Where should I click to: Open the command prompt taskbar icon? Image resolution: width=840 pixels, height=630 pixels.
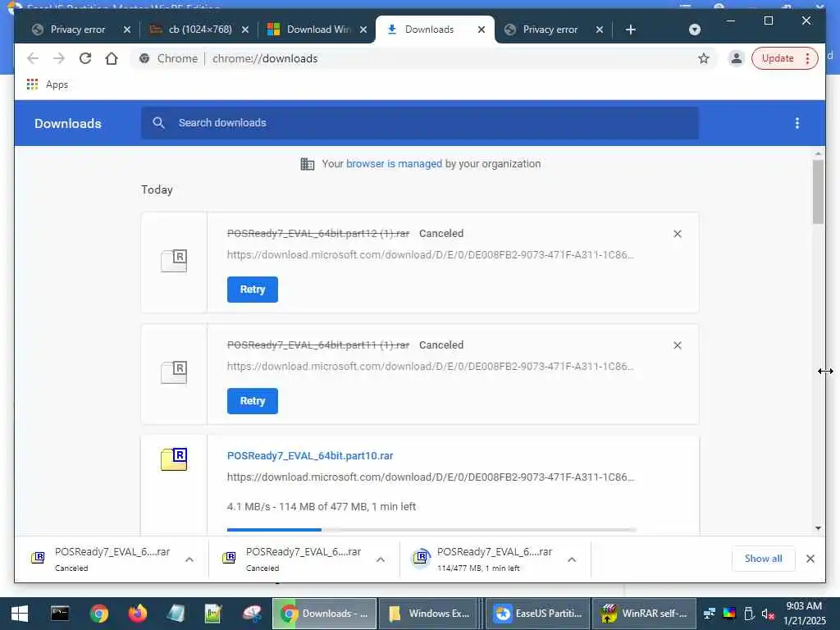60,614
